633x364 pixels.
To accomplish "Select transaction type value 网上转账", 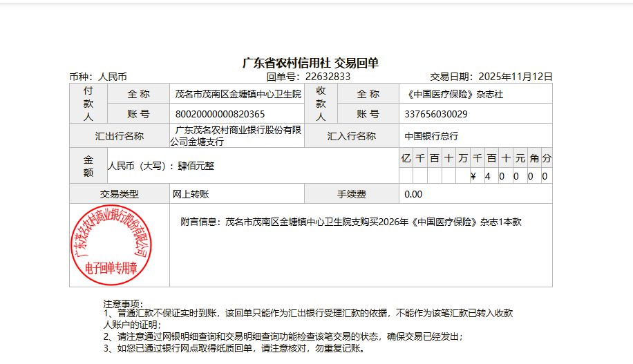I will [191, 194].
